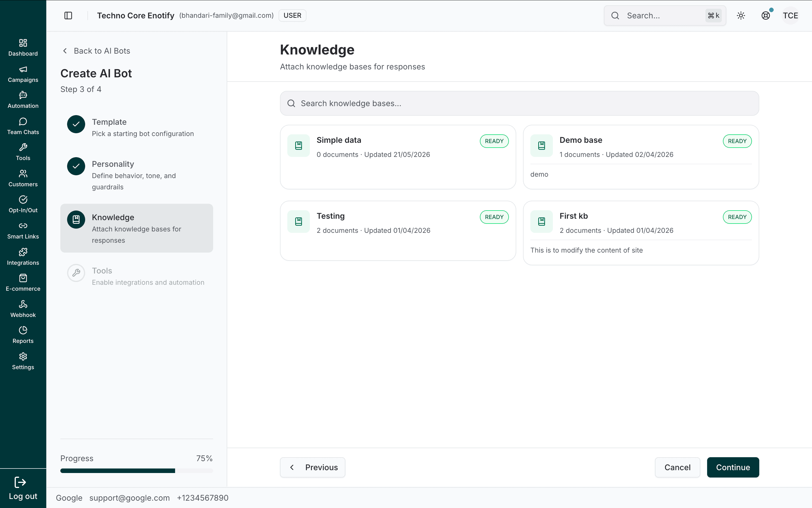Go to the Personality step
This screenshot has height=508, width=812.
pos(136,175)
